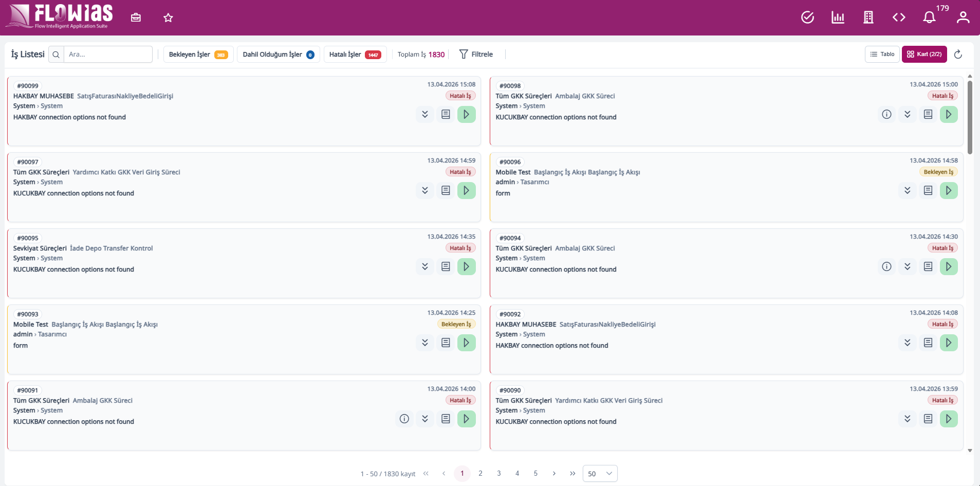The image size is (980, 486).
Task: Switch to Tablo view
Action: pyautogui.click(x=882, y=54)
